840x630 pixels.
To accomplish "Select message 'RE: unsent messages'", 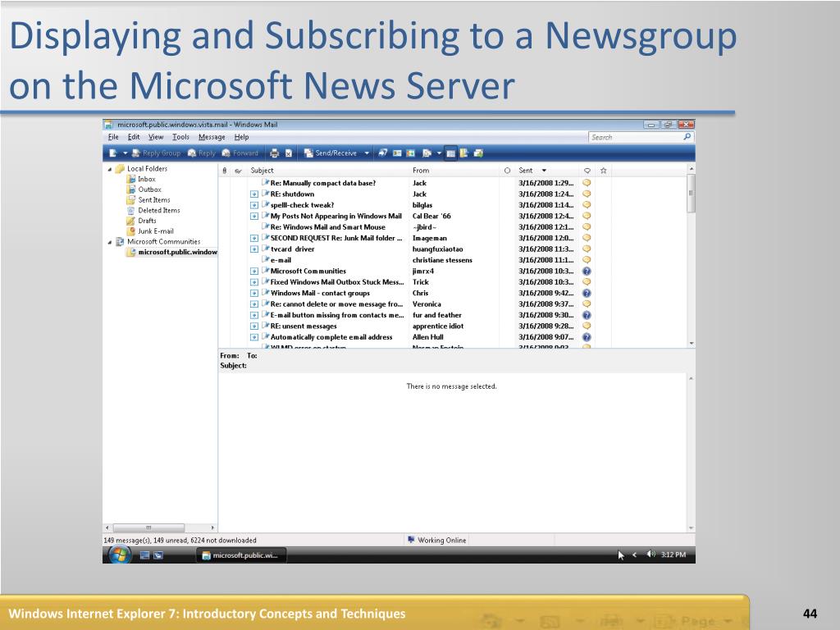I will coord(304,326).
